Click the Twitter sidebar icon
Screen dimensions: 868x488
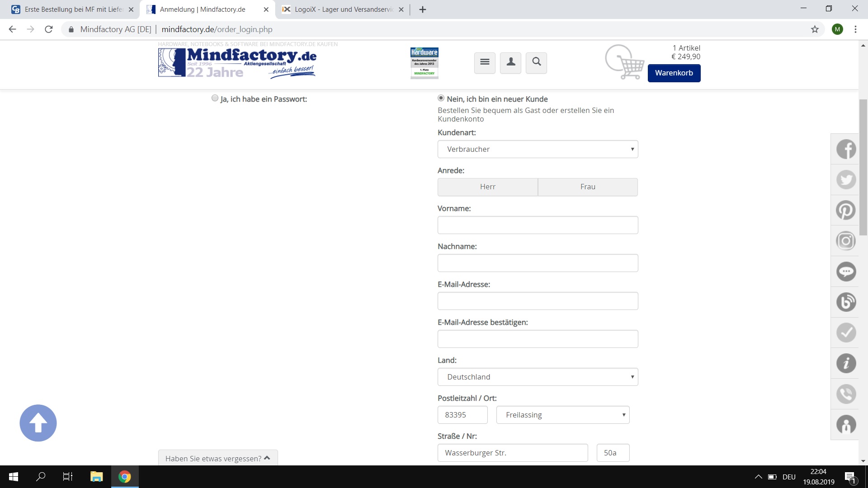pyautogui.click(x=846, y=180)
